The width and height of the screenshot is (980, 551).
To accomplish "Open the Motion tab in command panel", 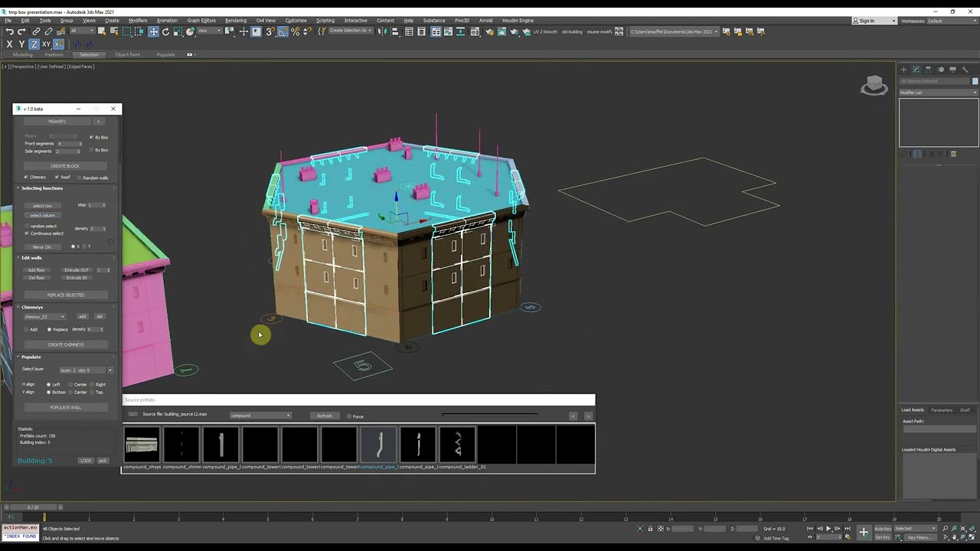I will (941, 70).
